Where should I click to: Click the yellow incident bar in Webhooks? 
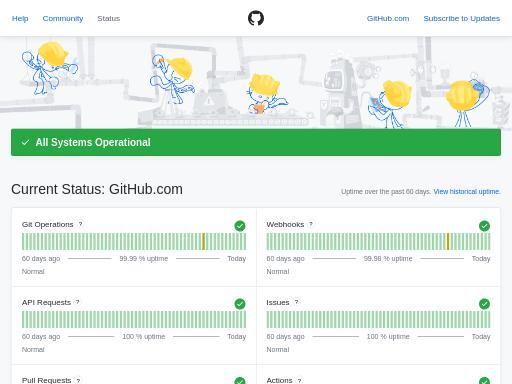click(448, 242)
